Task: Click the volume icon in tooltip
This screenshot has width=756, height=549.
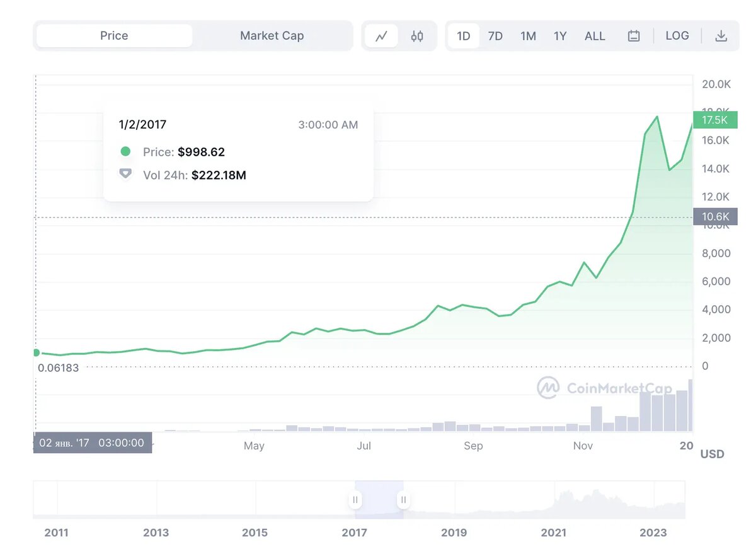Action: tap(125, 173)
